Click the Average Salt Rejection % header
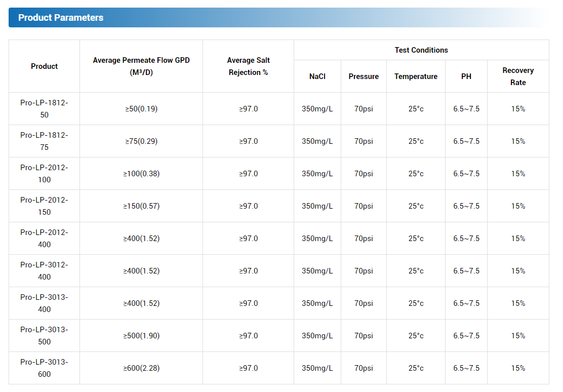 249,66
